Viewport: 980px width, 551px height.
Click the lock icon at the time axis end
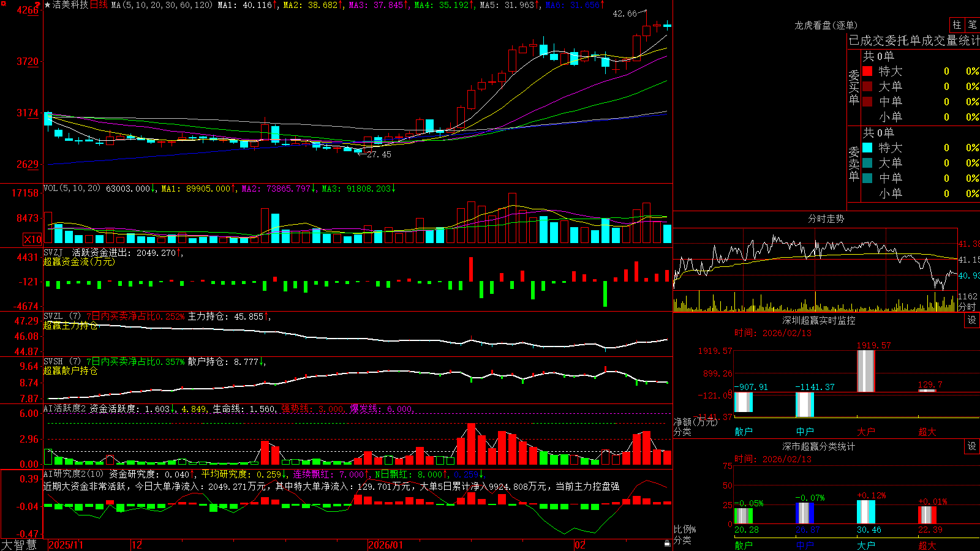point(667,544)
